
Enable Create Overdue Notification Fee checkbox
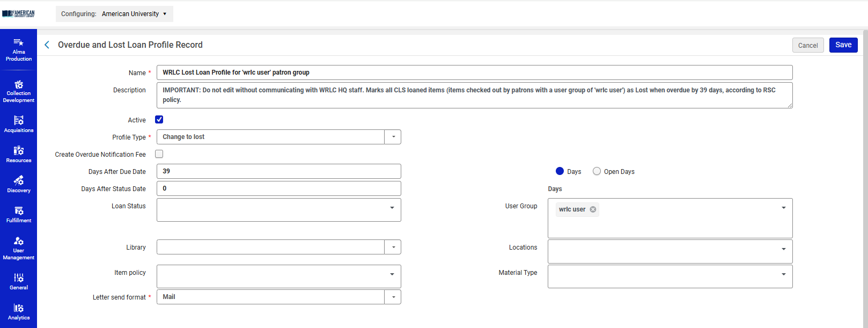coord(159,154)
